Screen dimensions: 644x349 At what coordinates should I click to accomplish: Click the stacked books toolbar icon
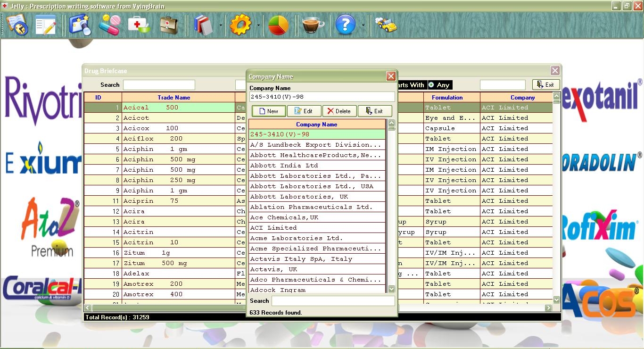(203, 25)
